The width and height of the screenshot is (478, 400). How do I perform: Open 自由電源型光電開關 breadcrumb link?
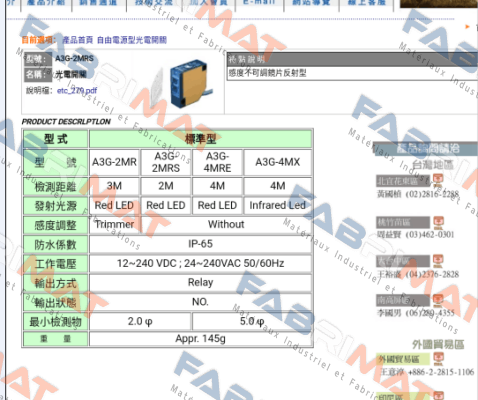tap(132, 40)
